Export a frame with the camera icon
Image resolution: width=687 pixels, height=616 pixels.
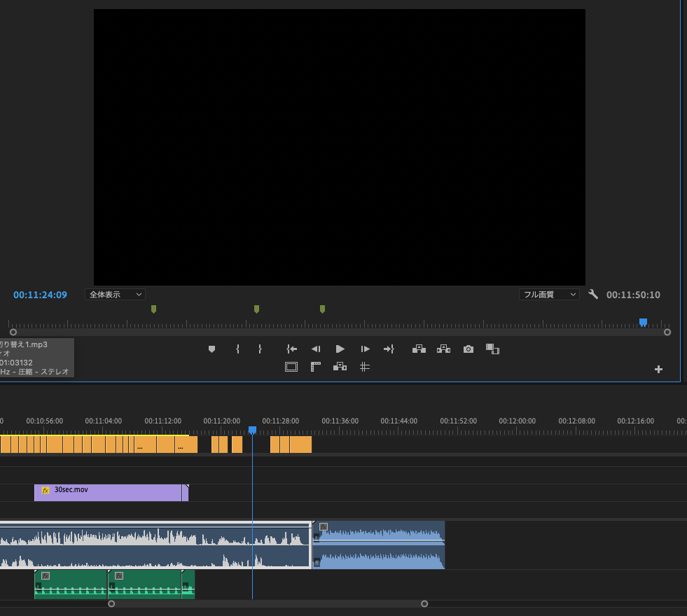469,349
